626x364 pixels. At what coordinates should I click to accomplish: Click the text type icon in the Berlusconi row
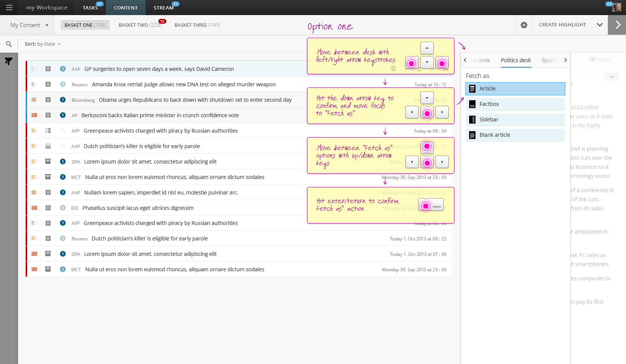[48, 115]
